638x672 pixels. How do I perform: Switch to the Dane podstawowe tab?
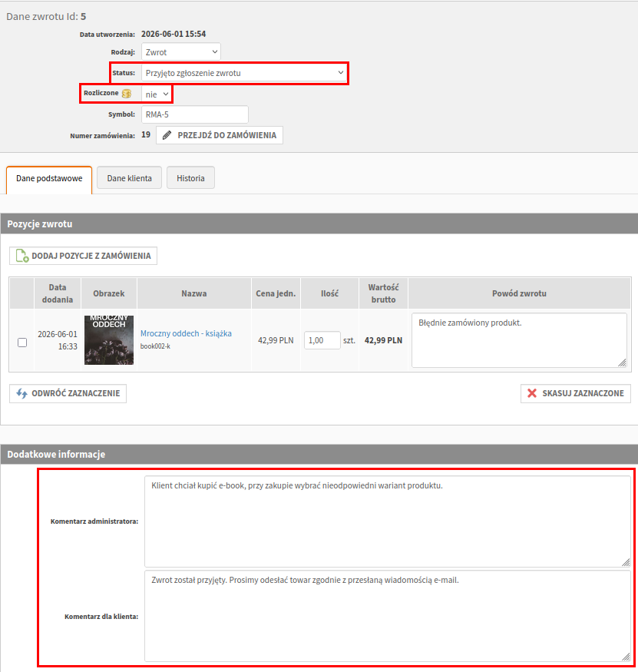point(49,179)
